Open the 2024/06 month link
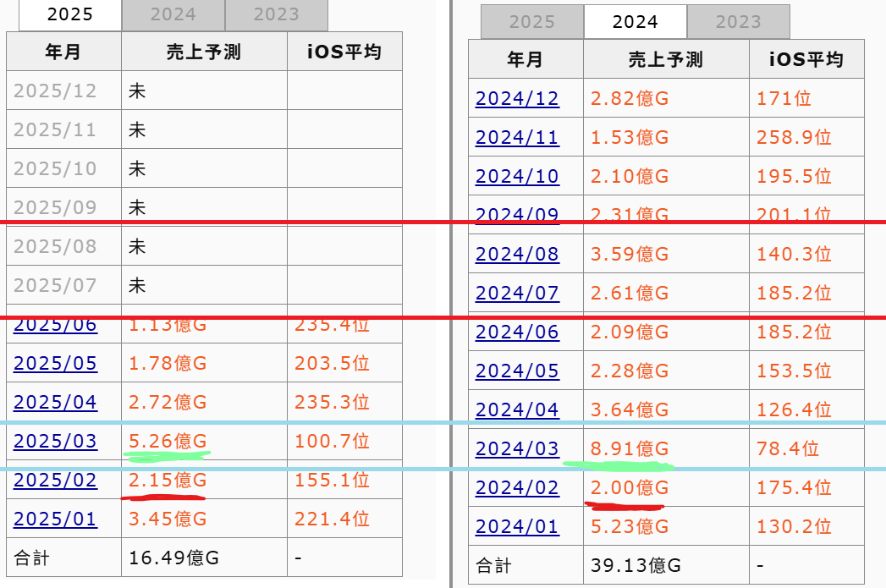This screenshot has width=886, height=588. (517, 332)
